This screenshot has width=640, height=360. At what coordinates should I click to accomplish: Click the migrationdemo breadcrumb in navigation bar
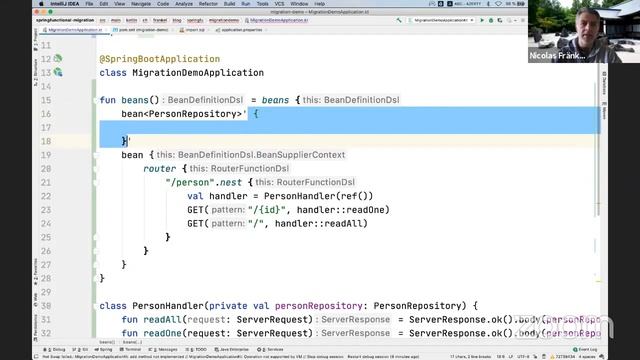(224, 20)
